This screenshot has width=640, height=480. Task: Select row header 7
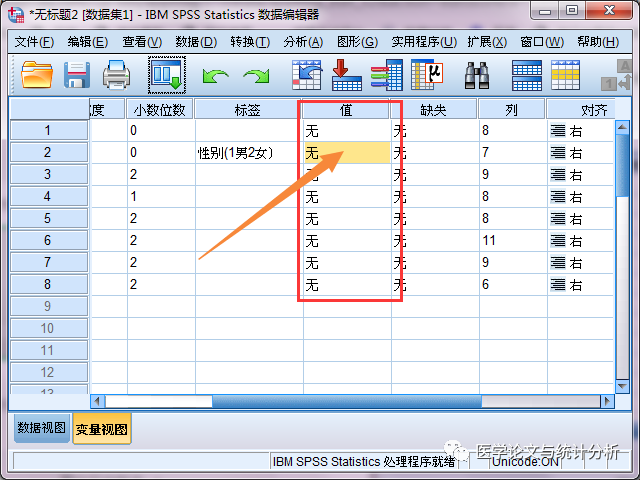pyautogui.click(x=49, y=262)
